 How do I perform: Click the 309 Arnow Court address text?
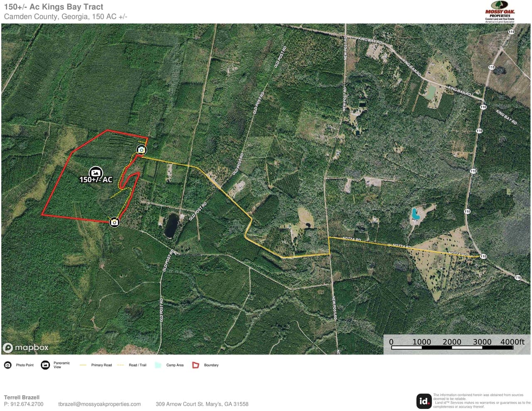(x=202, y=404)
